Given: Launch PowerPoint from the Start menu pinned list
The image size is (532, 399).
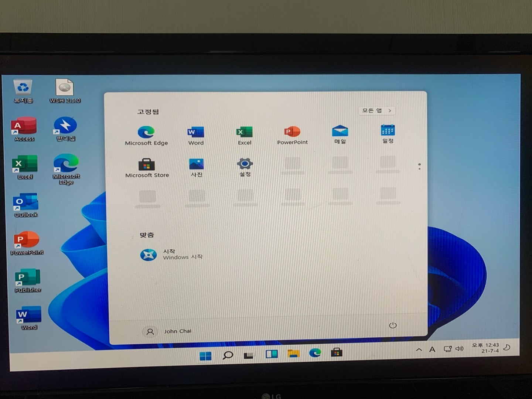Looking at the screenshot, I should pos(292,135).
